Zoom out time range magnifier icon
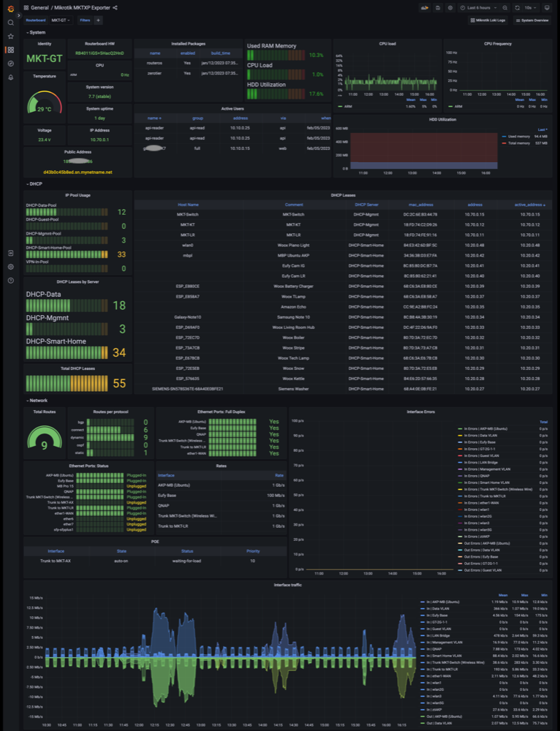The image size is (560, 731). click(505, 8)
